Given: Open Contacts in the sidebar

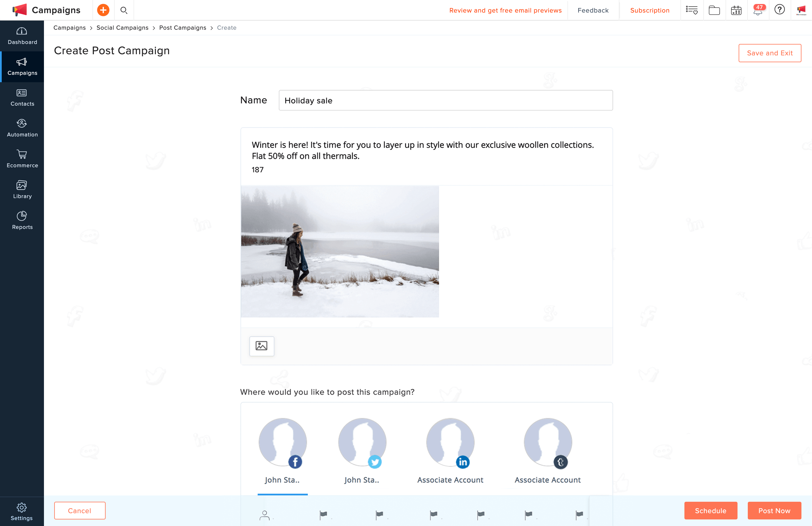Looking at the screenshot, I should [x=22, y=98].
